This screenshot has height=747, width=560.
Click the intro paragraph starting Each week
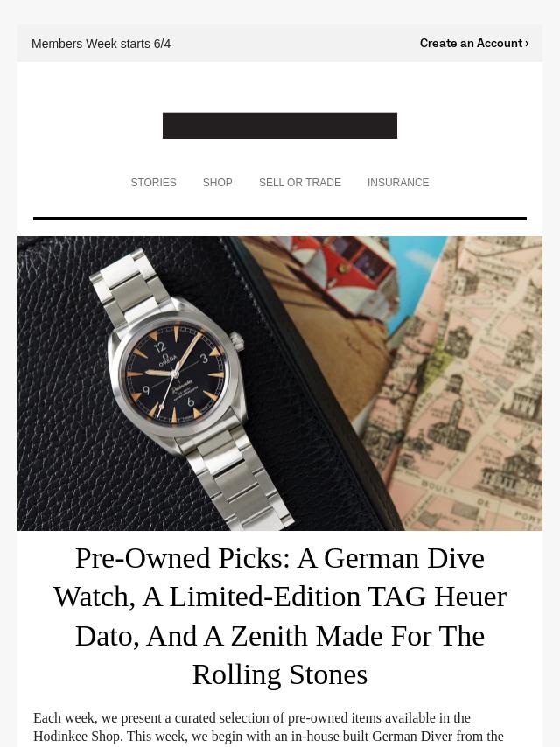(269, 728)
